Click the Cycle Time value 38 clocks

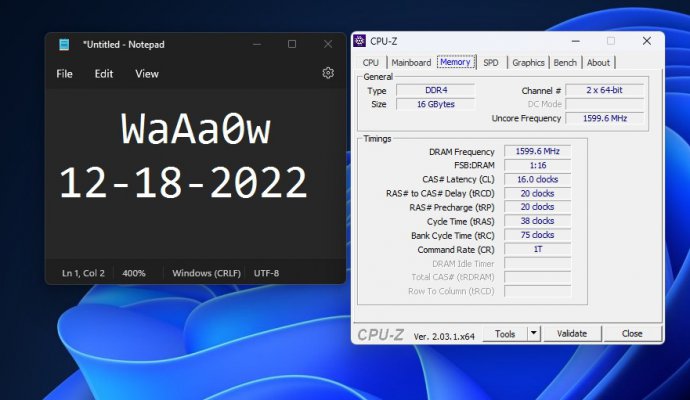tap(537, 221)
